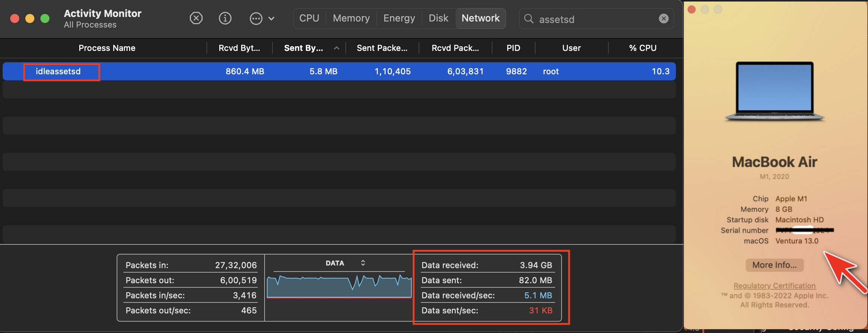The width and height of the screenshot is (868, 333).
Task: Click the Macintosh HD startup disk value
Action: pyautogui.click(x=799, y=220)
